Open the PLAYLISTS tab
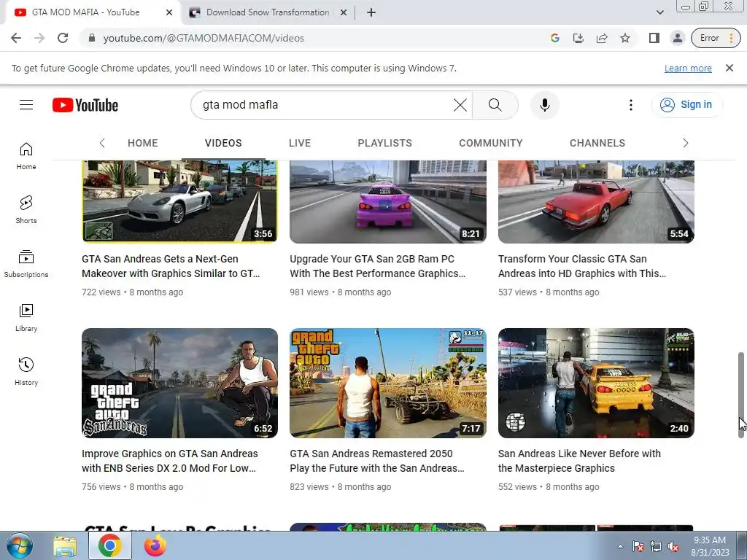 385,143
